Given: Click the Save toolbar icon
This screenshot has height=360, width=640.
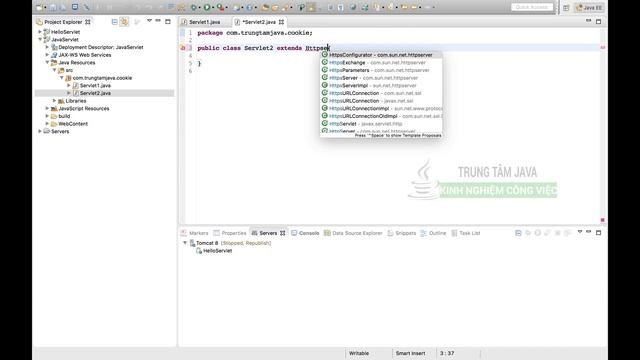Looking at the screenshot, I should click(x=53, y=7).
